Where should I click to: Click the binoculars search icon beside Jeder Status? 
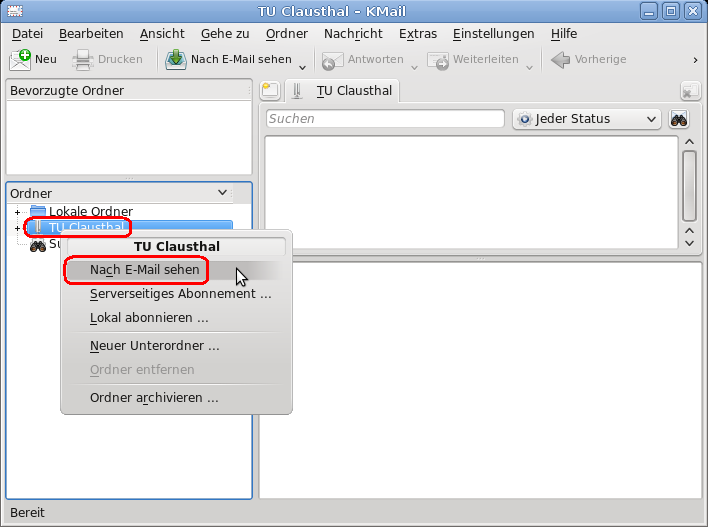679,119
